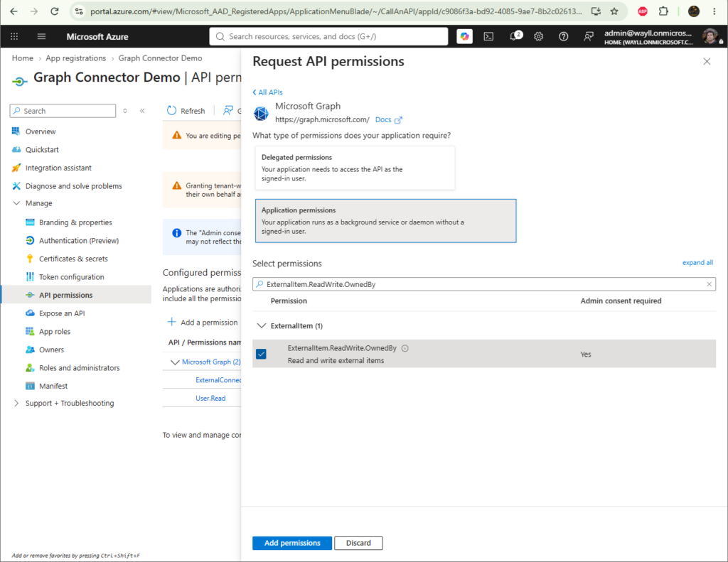728x562 pixels.
Task: Open the User.Read permission link
Action: (210, 398)
